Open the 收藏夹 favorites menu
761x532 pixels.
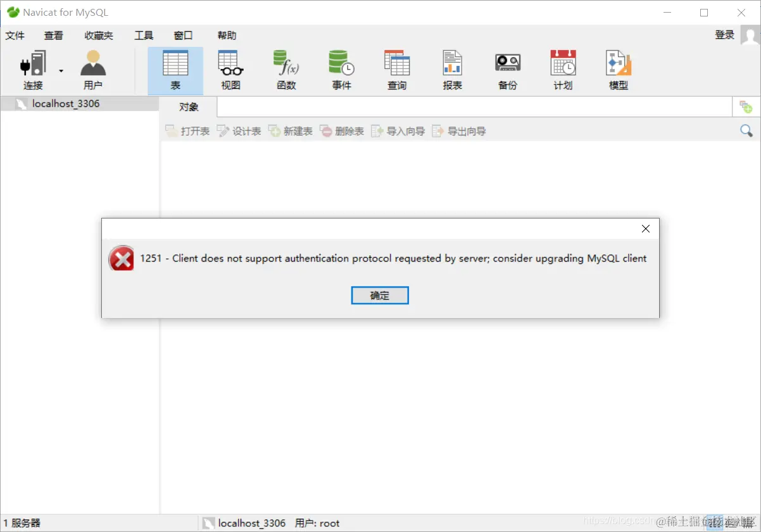99,35
